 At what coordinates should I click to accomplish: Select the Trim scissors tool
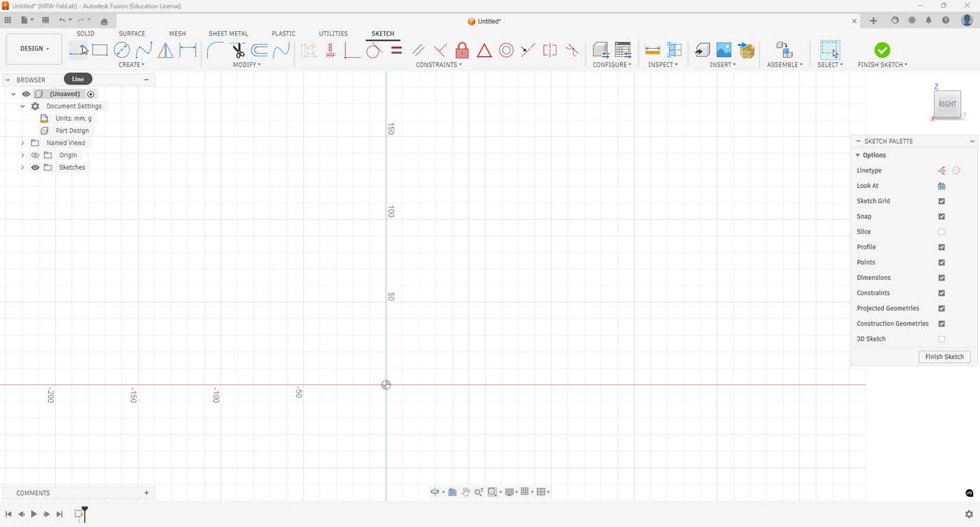pos(237,50)
